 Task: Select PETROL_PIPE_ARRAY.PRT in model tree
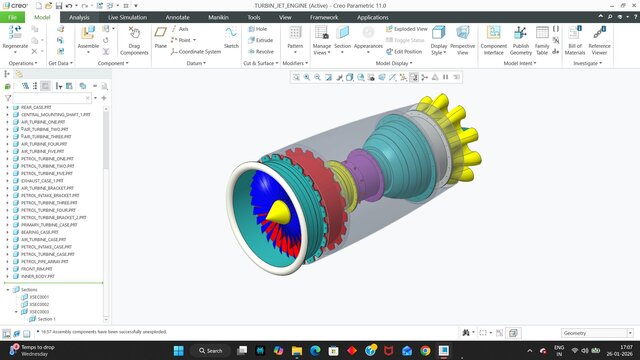44,262
